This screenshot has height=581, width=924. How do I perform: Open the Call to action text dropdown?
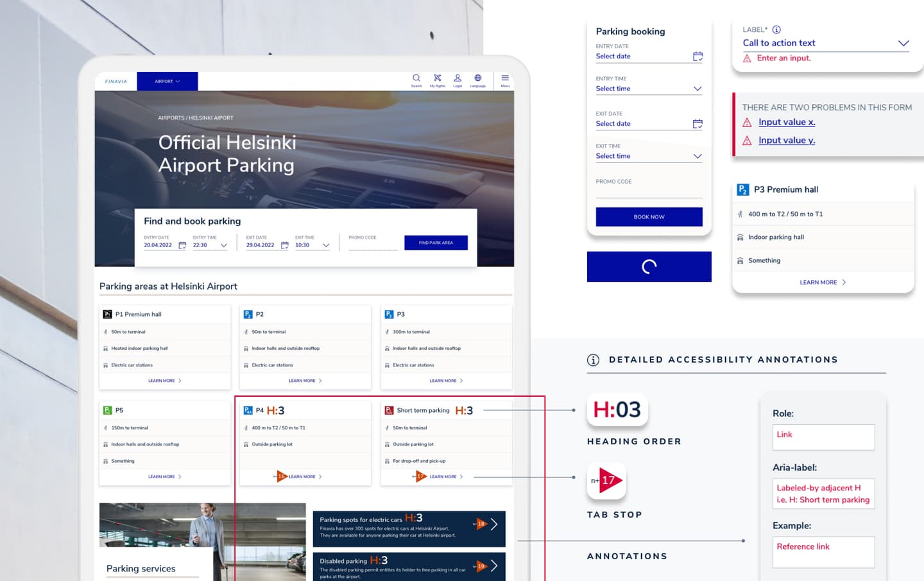903,43
